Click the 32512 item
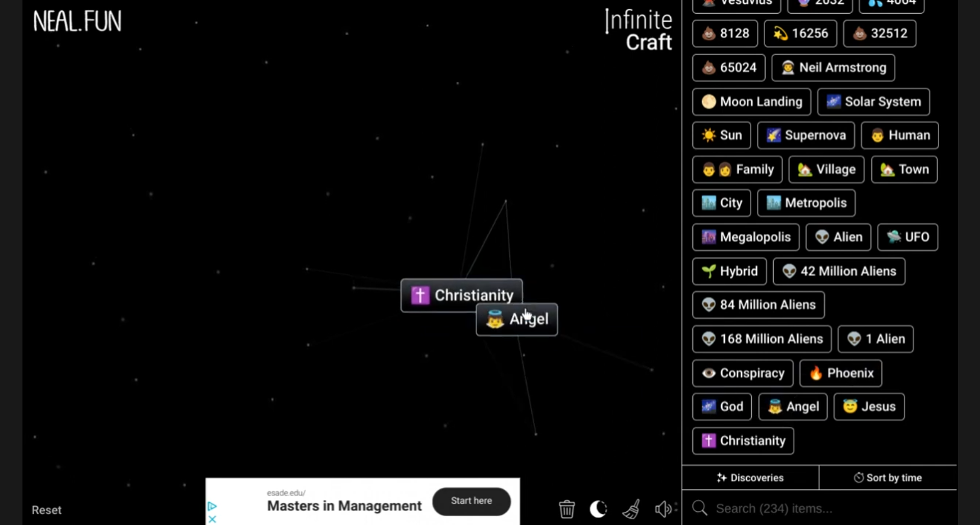The image size is (980, 525). (880, 34)
